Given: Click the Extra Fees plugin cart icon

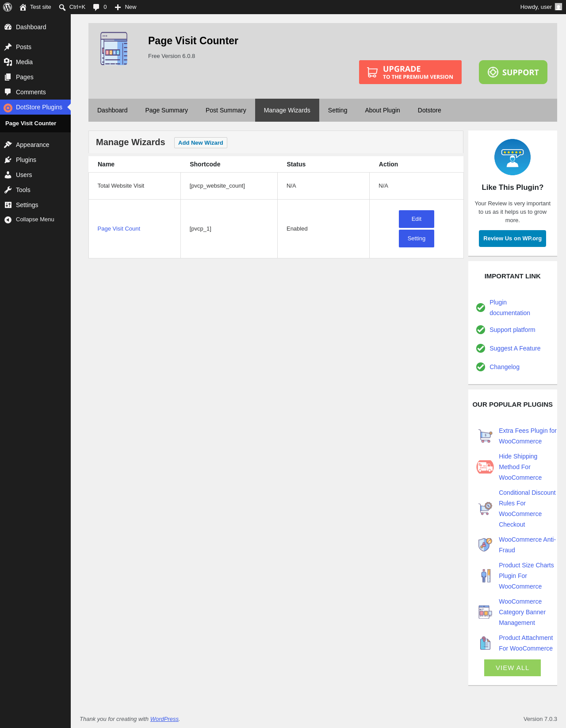Looking at the screenshot, I should coord(485,436).
